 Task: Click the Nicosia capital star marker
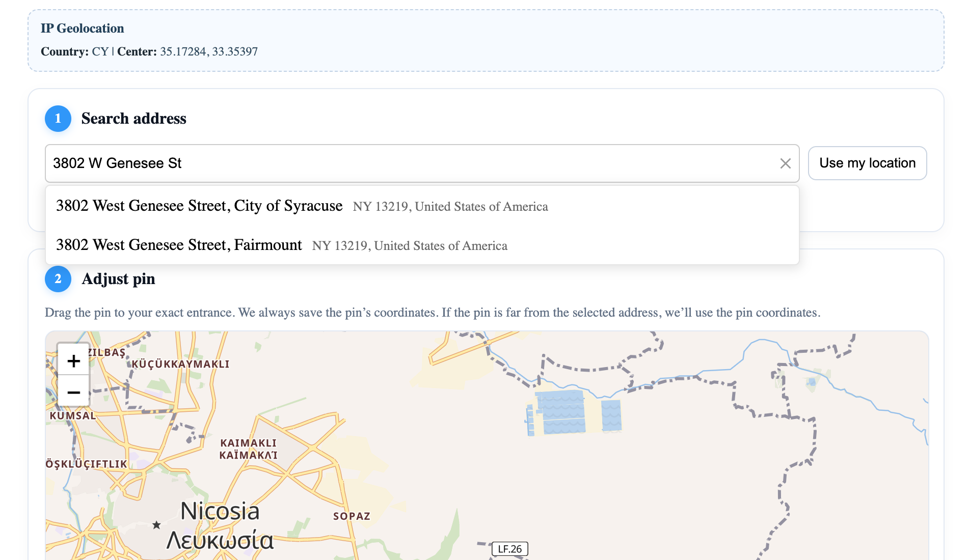[x=156, y=525]
